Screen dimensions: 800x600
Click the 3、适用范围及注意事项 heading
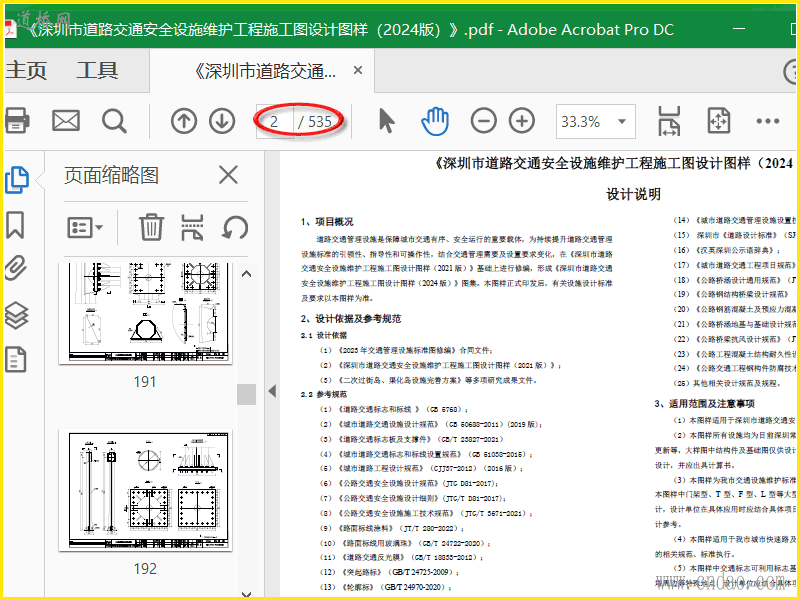point(705,404)
